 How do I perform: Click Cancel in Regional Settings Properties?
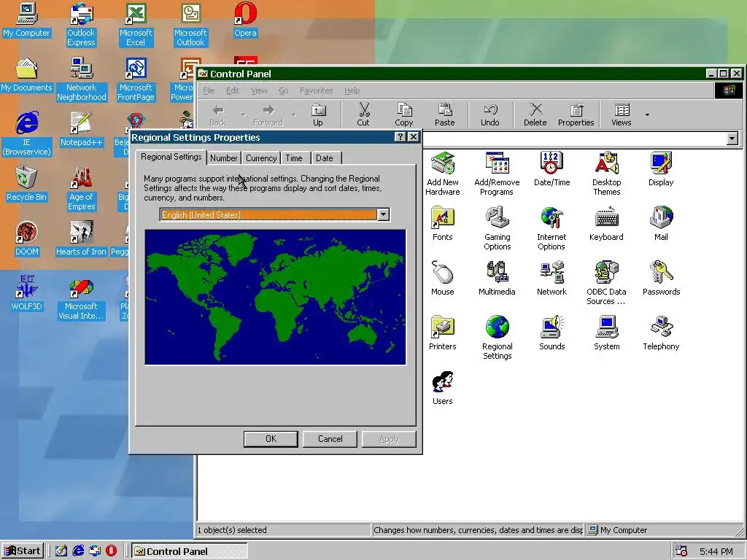click(x=330, y=439)
